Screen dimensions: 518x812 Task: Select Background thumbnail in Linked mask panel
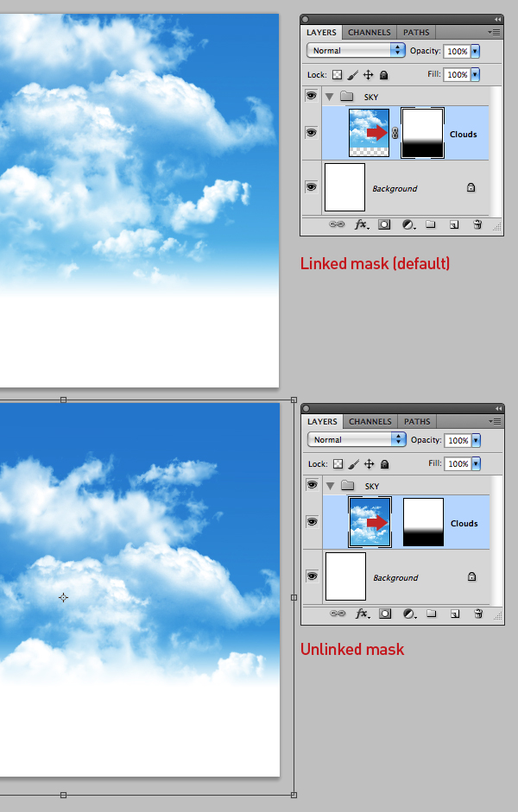tap(345, 187)
